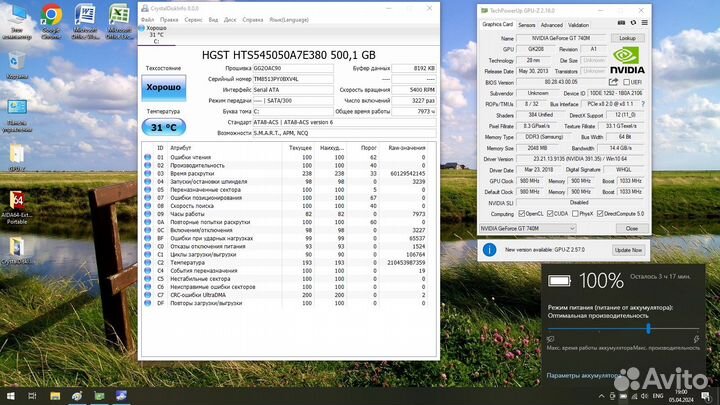This screenshot has width=720, height=405.
Task: Click the serial number field in CrystalDiskInfo
Action: click(293, 79)
